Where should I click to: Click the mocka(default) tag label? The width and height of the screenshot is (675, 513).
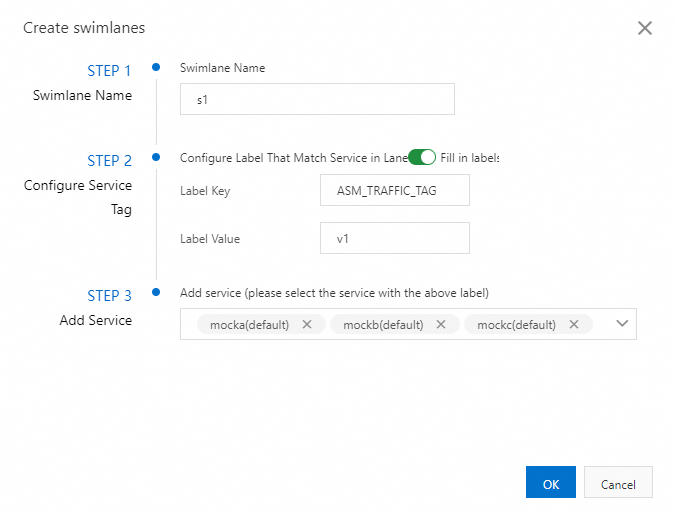click(249, 324)
